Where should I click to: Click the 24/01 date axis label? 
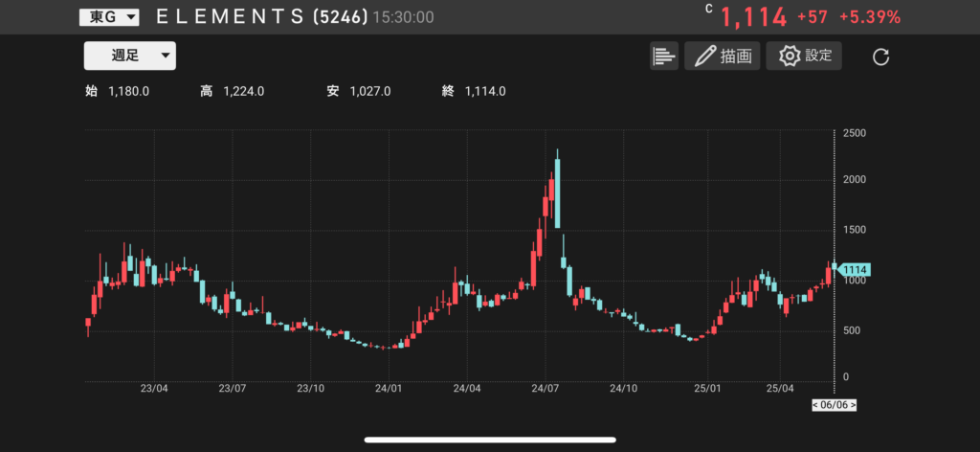389,388
